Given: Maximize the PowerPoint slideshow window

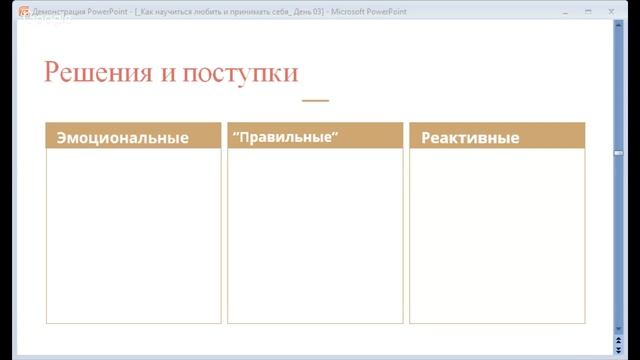Looking at the screenshot, I should [x=588, y=12].
